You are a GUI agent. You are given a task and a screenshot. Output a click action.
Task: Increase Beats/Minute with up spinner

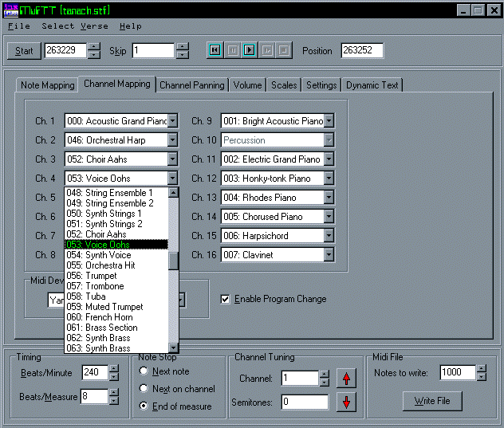pos(114,368)
